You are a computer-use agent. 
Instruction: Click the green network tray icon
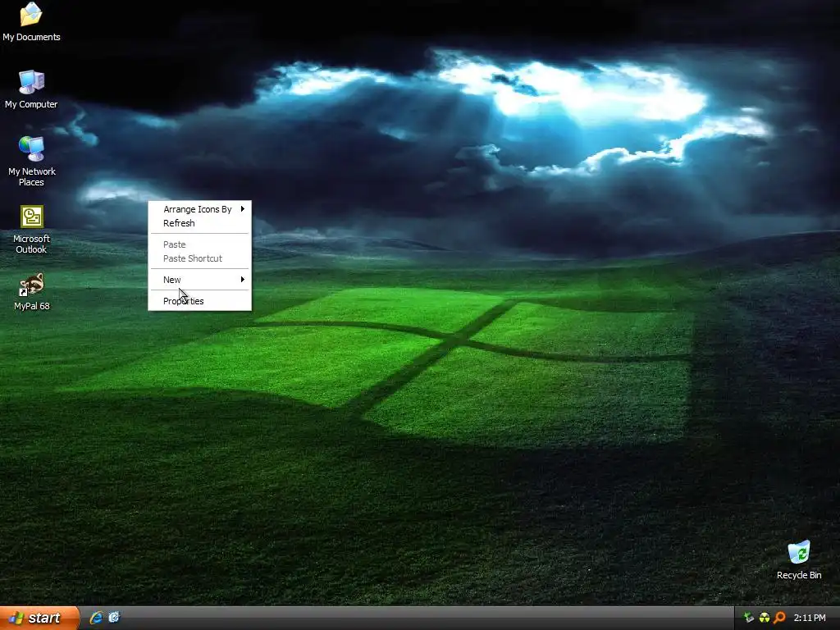(x=748, y=618)
